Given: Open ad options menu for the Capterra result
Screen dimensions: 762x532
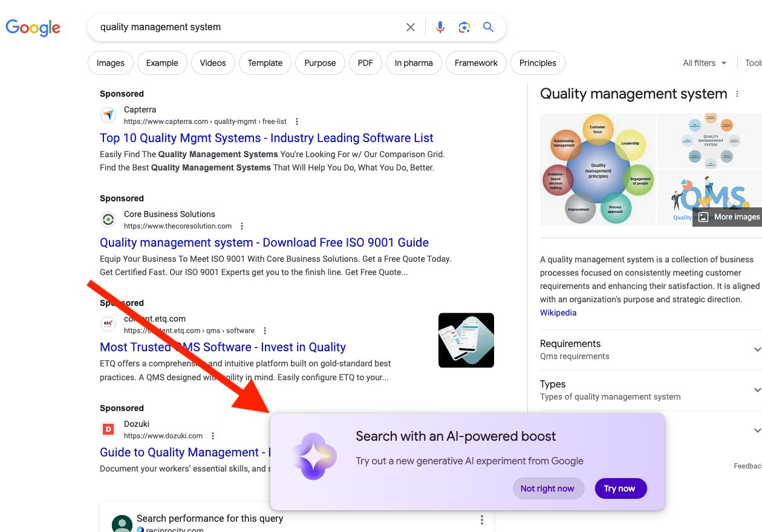Looking at the screenshot, I should pyautogui.click(x=296, y=122).
